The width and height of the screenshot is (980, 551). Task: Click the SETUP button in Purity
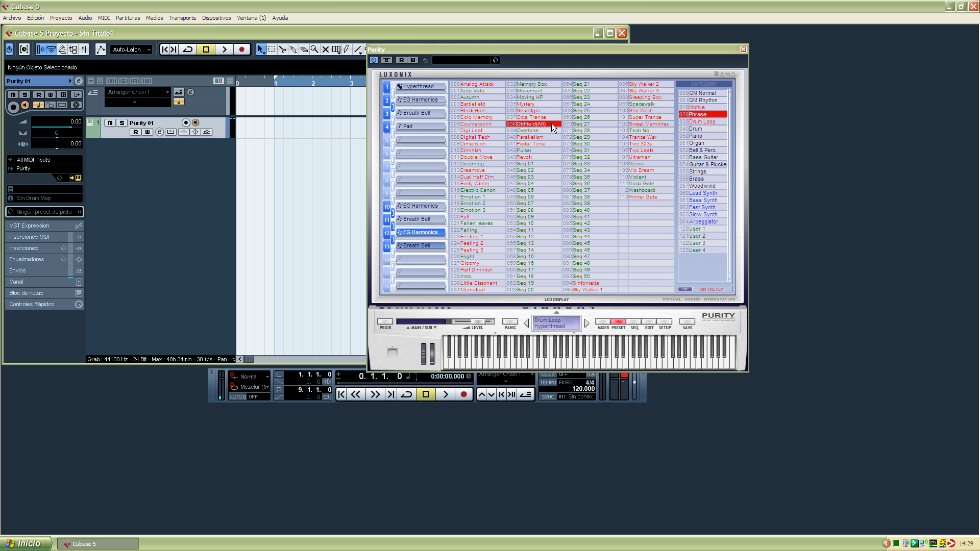point(665,321)
